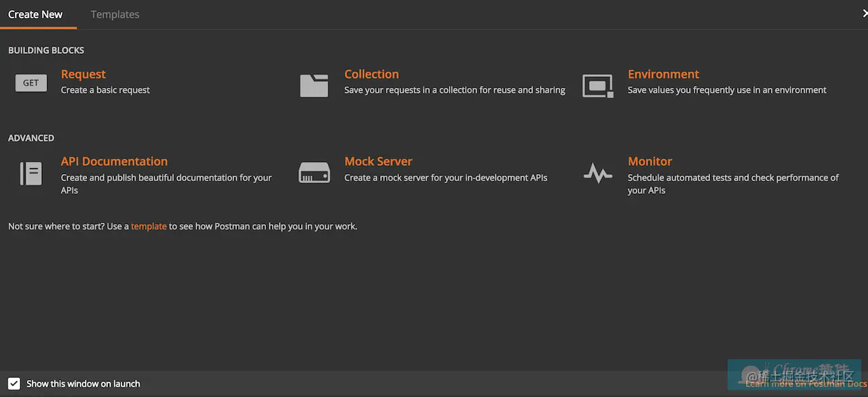Follow the orange template link
The width and height of the screenshot is (868, 397).
(x=148, y=226)
